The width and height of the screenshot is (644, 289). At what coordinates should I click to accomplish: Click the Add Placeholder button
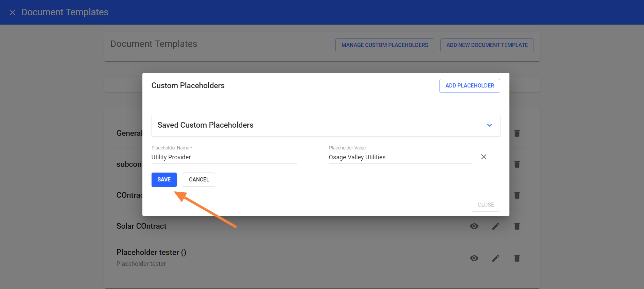pyautogui.click(x=469, y=86)
